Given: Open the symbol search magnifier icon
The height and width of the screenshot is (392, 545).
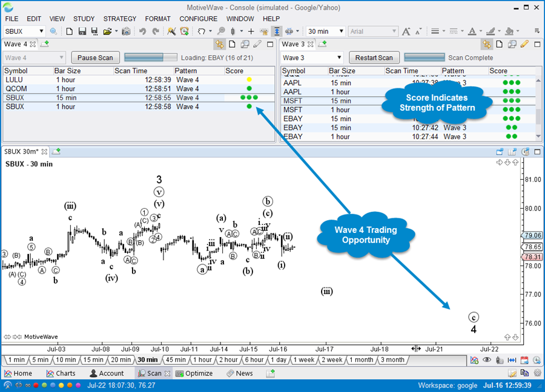Looking at the screenshot, I should pyautogui.click(x=53, y=31).
